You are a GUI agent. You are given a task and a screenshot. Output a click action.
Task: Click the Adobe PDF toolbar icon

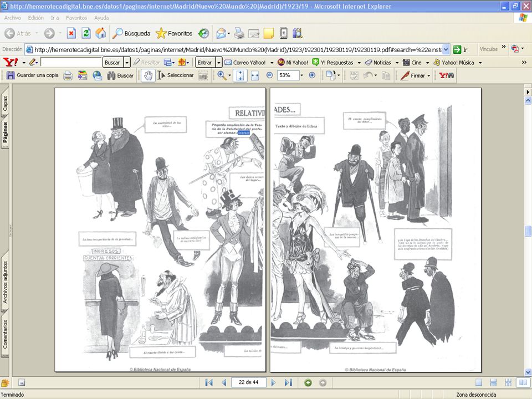(x=515, y=49)
